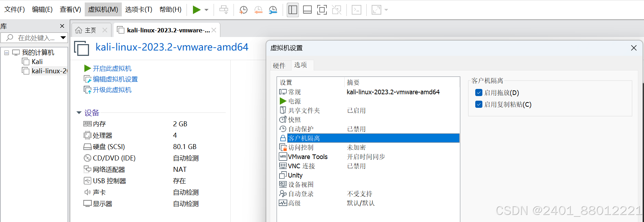Viewport: 644px width, 222px height.
Task: Open the 编辑(E) menu
Action: (x=42, y=10)
